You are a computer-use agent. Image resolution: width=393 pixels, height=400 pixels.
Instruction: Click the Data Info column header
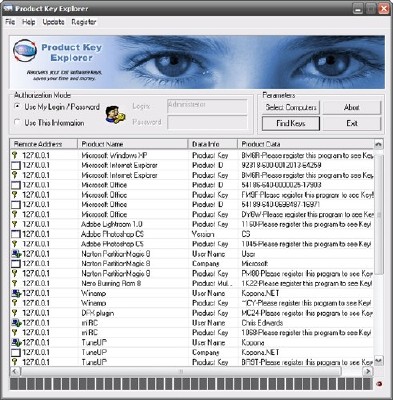(x=213, y=144)
